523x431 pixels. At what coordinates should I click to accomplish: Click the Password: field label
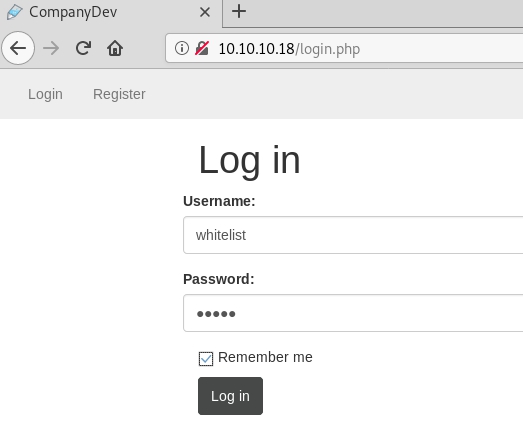[x=219, y=279]
